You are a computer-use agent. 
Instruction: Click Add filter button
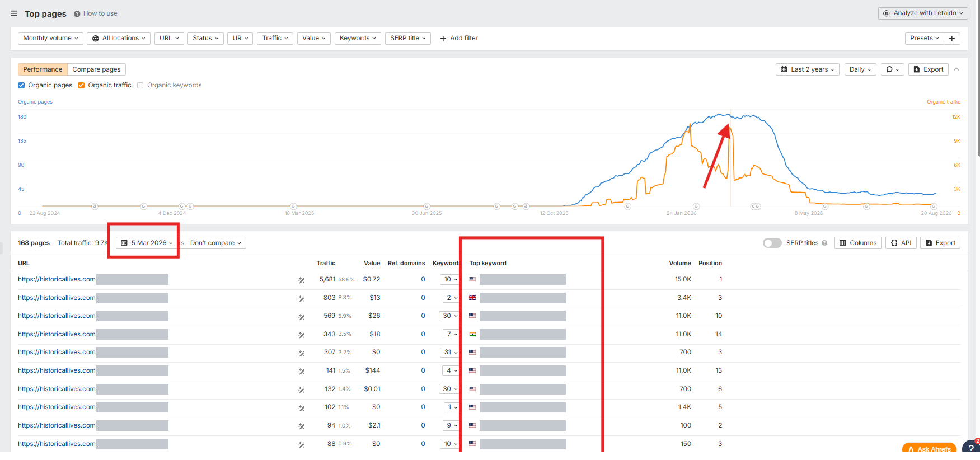click(459, 38)
